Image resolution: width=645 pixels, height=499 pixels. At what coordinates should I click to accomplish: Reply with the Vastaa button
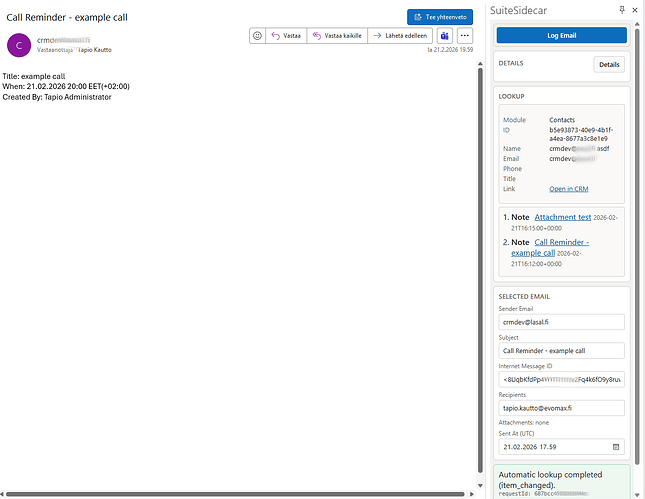(x=286, y=35)
